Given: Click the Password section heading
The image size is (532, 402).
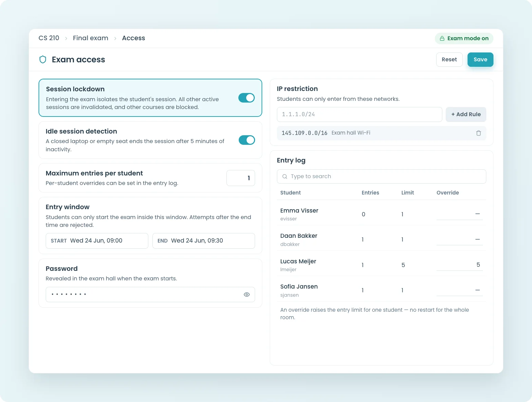Looking at the screenshot, I should tap(62, 269).
